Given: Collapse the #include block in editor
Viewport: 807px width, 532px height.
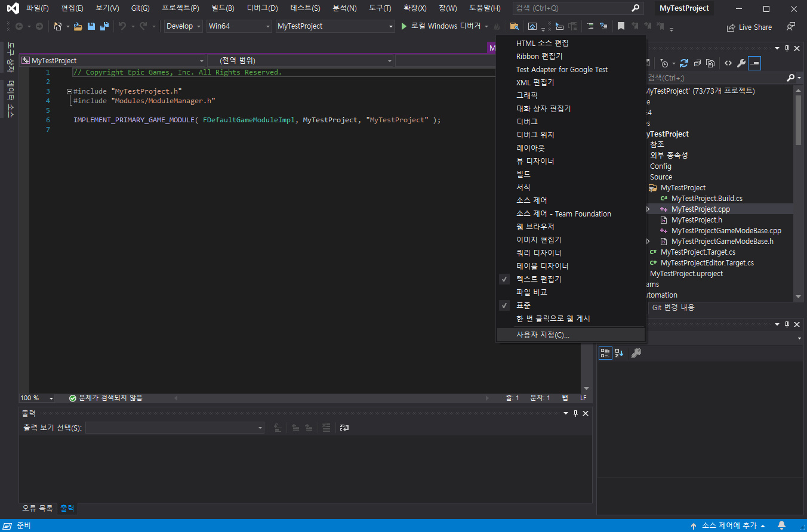Looking at the screenshot, I should tap(69, 91).
